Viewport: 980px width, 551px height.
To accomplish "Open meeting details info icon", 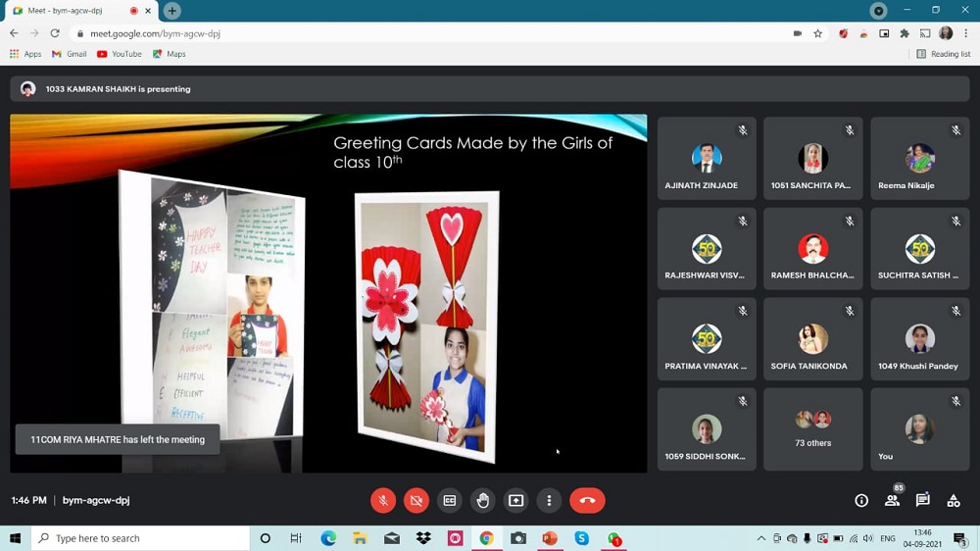I will pos(861,500).
